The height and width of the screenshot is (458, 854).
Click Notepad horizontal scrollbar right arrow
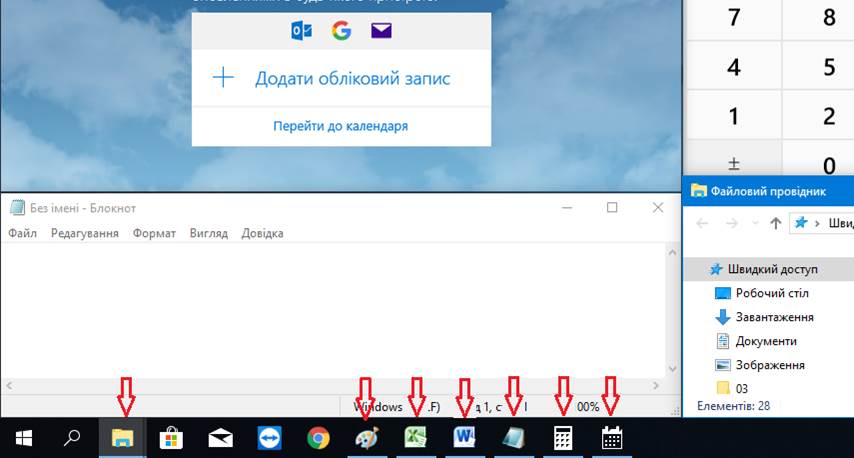click(656, 386)
